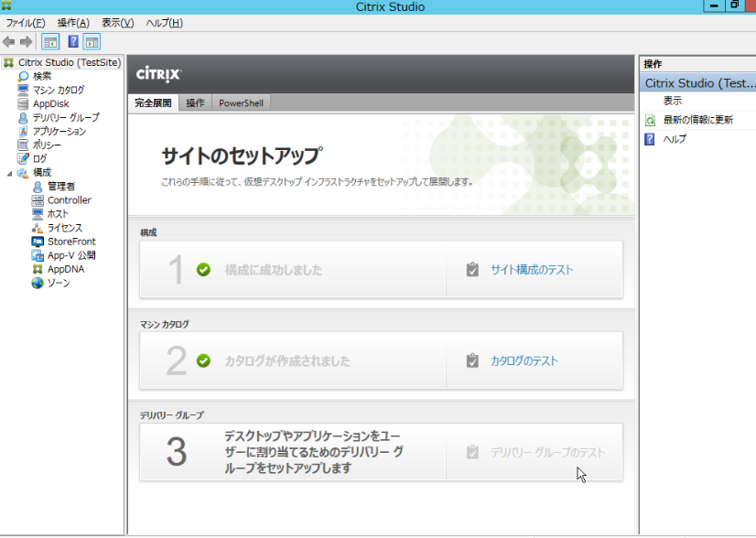
Task: Click the ホスト monitor icon
Action: pos(38,213)
